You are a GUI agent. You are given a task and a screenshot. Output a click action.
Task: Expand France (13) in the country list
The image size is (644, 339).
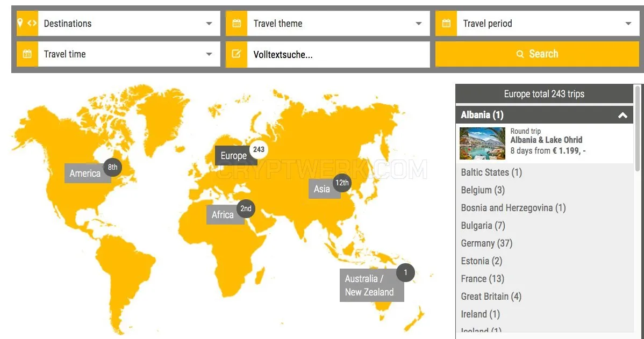[483, 279]
